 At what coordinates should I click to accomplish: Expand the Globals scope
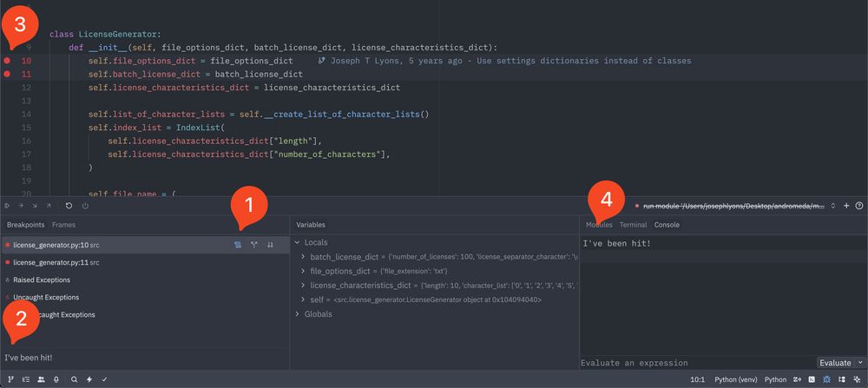pos(297,314)
